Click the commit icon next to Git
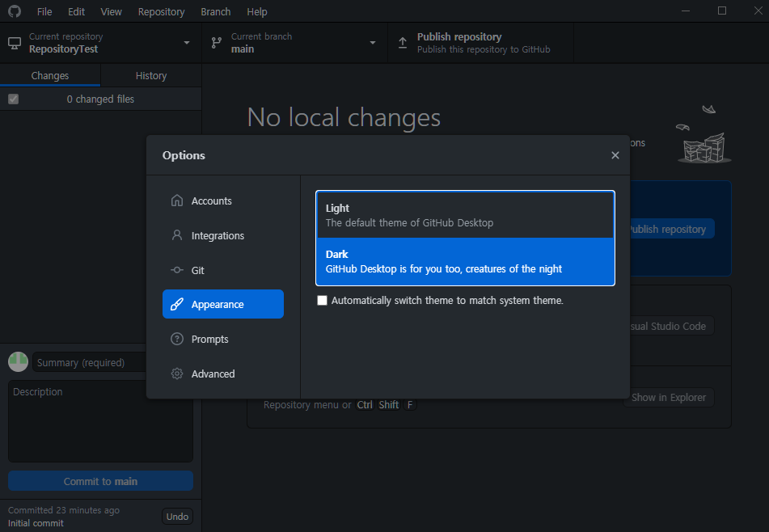The height and width of the screenshot is (532, 769). point(177,270)
